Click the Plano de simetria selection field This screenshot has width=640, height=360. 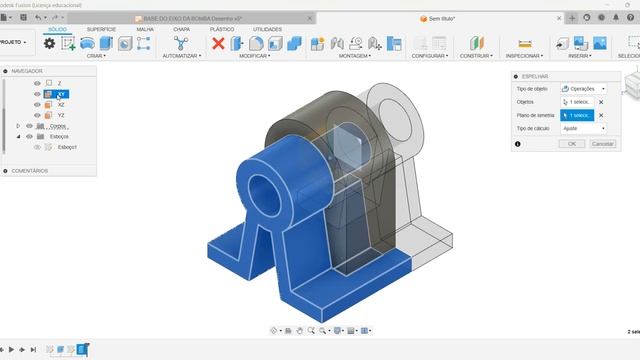coord(577,116)
